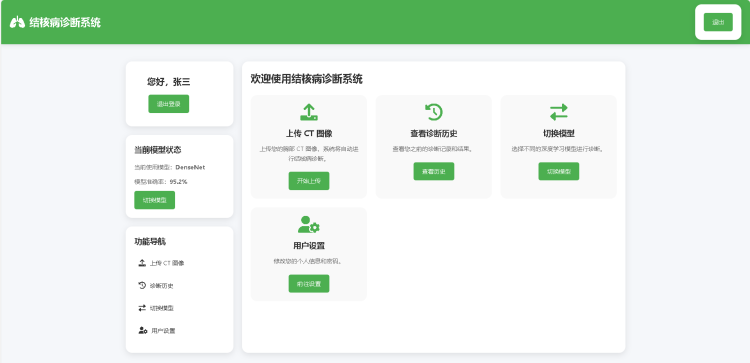
Task: Click the 切换模型 card title
Action: [559, 133]
